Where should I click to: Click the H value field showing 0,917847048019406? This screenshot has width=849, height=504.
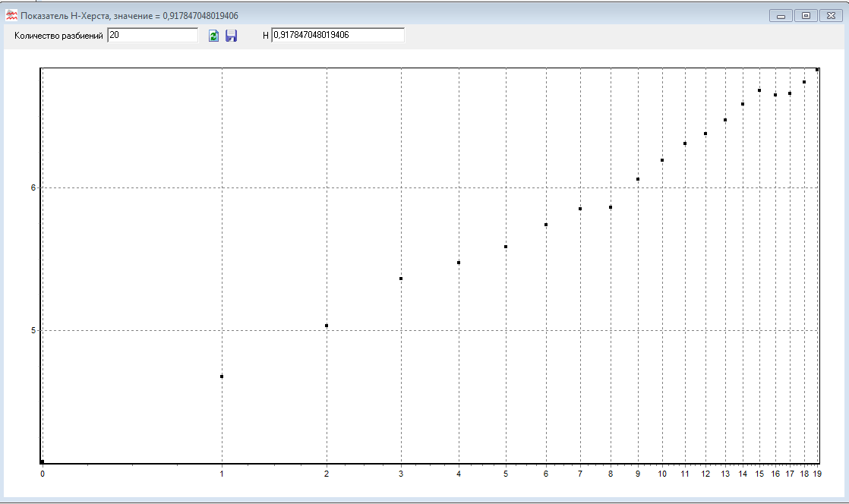tap(337, 35)
